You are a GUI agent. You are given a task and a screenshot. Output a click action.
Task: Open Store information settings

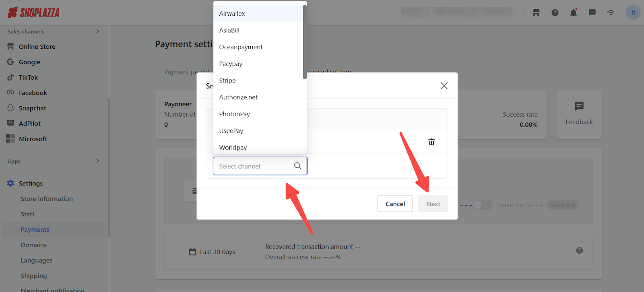pyautogui.click(x=47, y=199)
